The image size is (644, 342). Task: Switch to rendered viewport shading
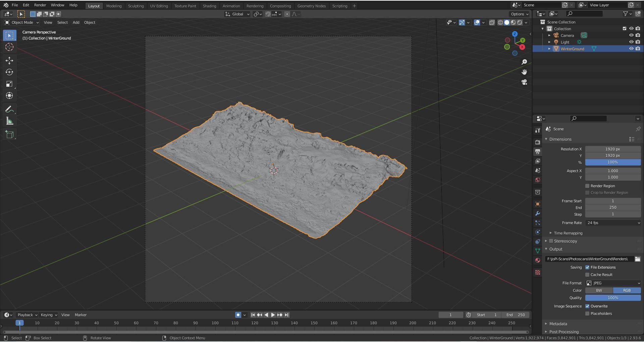coord(520,22)
